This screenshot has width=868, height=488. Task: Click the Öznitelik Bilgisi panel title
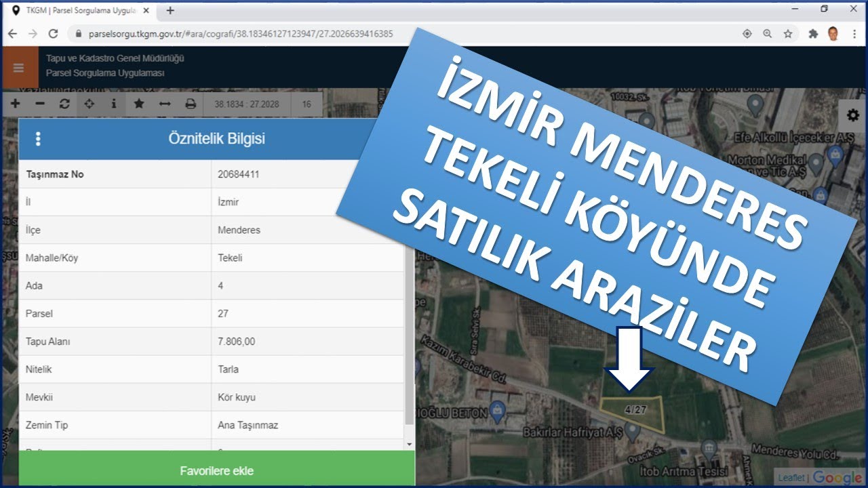(x=216, y=139)
